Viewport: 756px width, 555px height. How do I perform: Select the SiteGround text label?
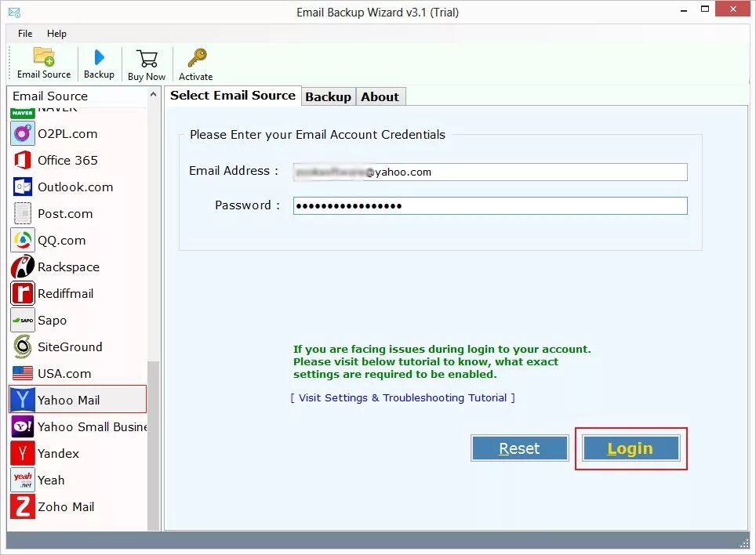point(70,346)
